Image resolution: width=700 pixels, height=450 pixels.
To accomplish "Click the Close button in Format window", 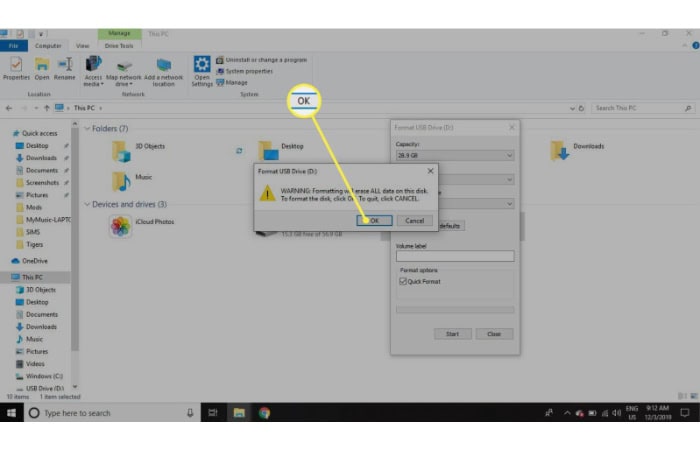I will 494,334.
